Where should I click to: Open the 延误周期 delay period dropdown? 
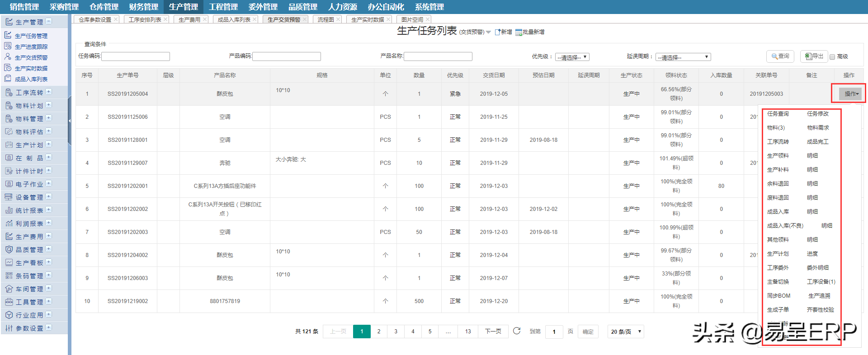[683, 57]
